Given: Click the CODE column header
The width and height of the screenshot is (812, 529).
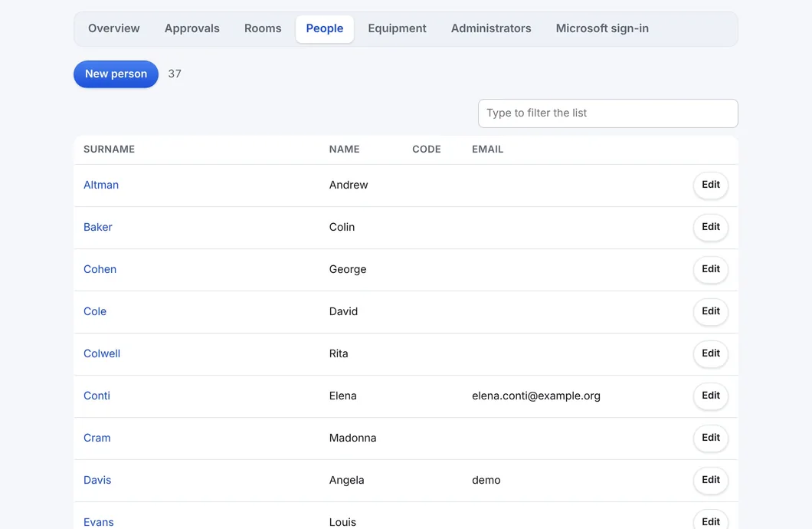Looking at the screenshot, I should point(427,149).
